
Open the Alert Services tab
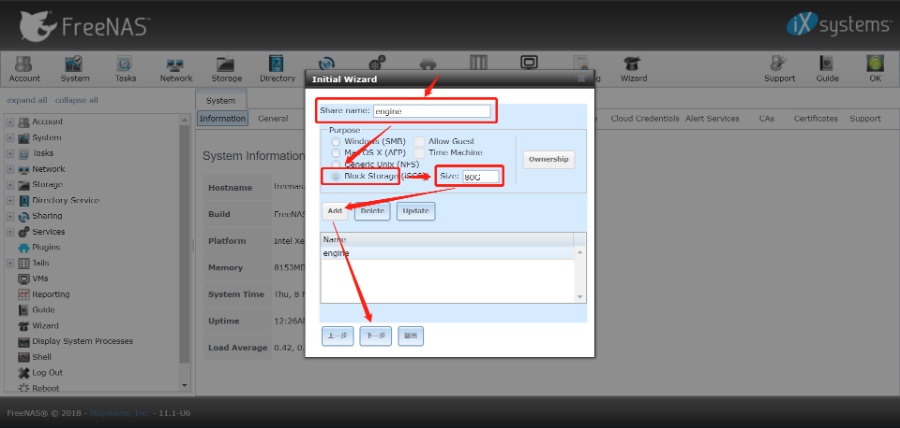pos(712,119)
